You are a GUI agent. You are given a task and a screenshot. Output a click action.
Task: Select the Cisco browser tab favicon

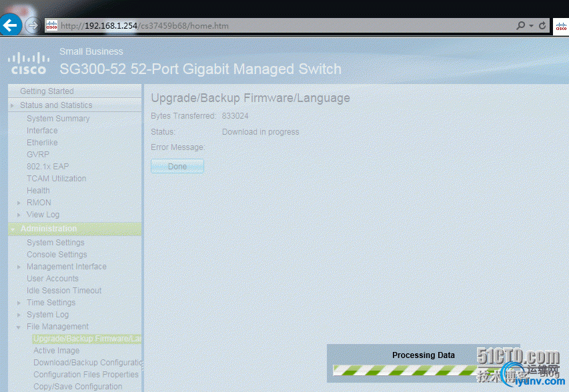[x=561, y=27]
